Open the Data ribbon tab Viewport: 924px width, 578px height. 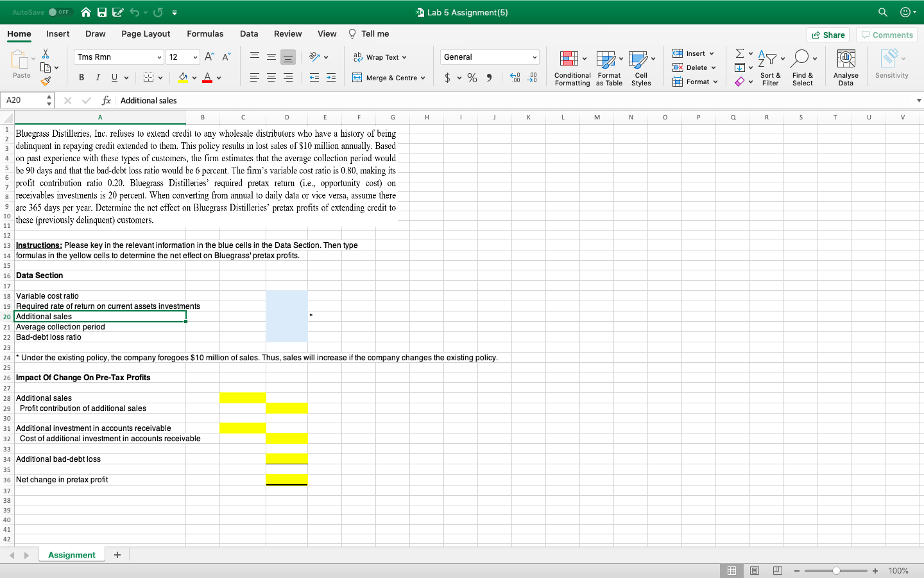tap(249, 33)
